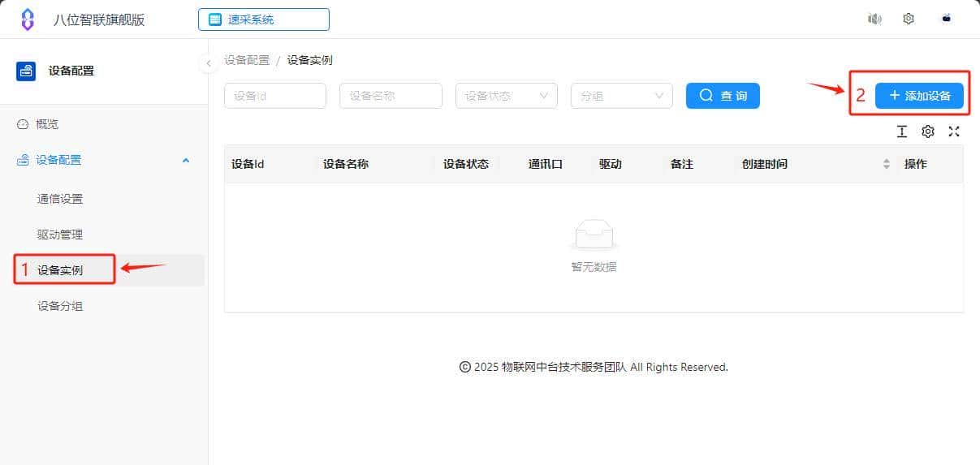Click the user avatar icon
Image resolution: width=980 pixels, height=465 pixels.
point(946,19)
